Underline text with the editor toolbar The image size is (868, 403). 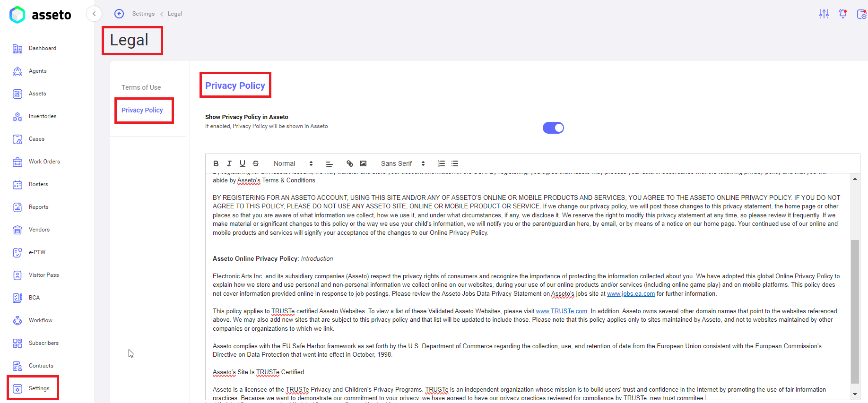click(243, 163)
